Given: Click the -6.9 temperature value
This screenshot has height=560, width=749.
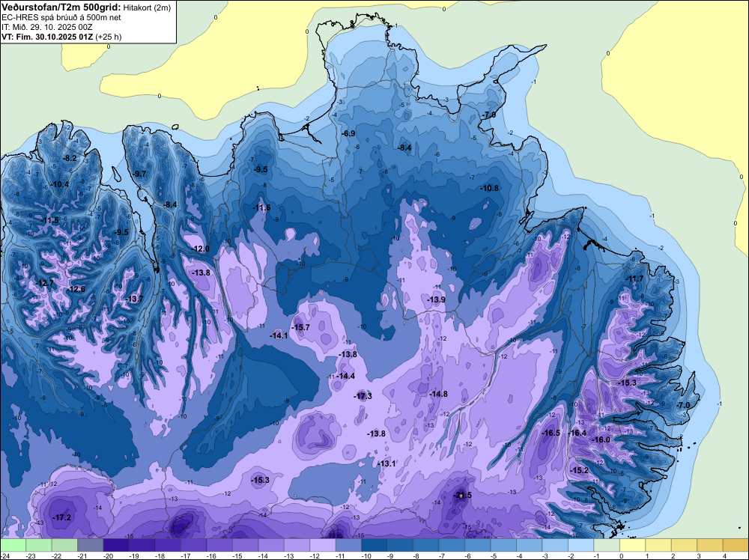Looking at the screenshot, I should click(x=349, y=133).
